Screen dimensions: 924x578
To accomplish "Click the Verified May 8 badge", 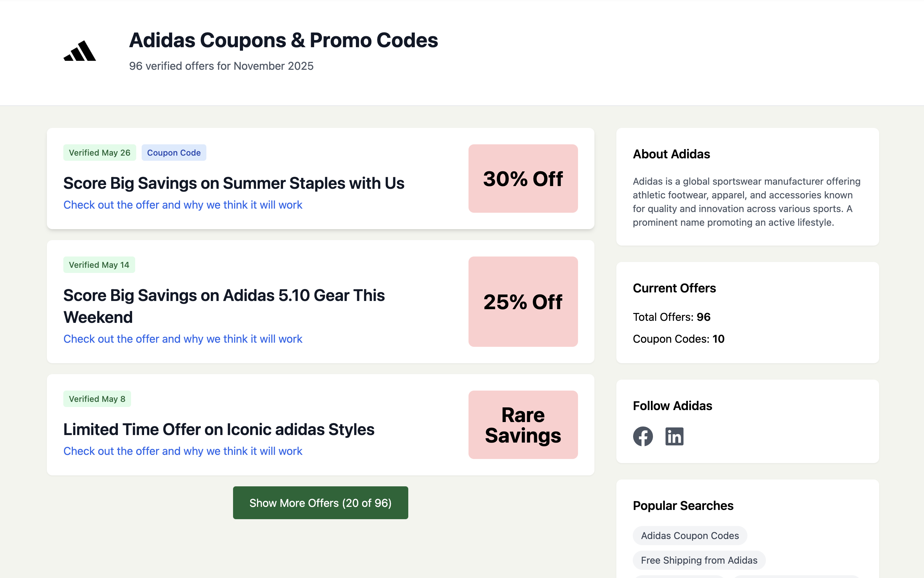I will [97, 399].
